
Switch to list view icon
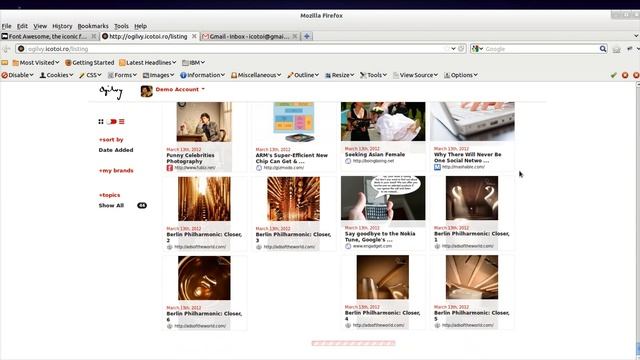coord(122,122)
